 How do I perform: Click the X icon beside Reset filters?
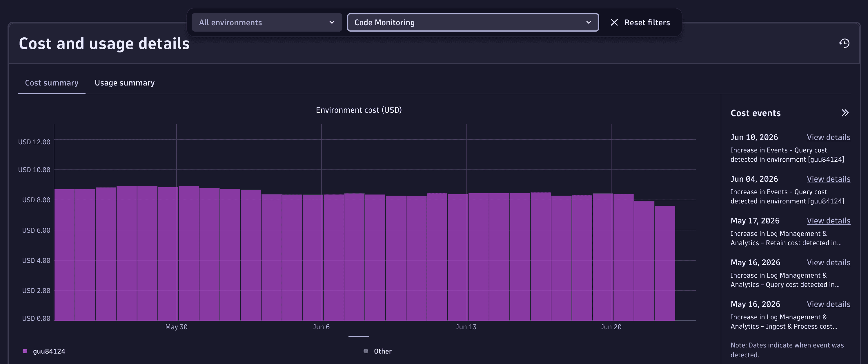(614, 22)
